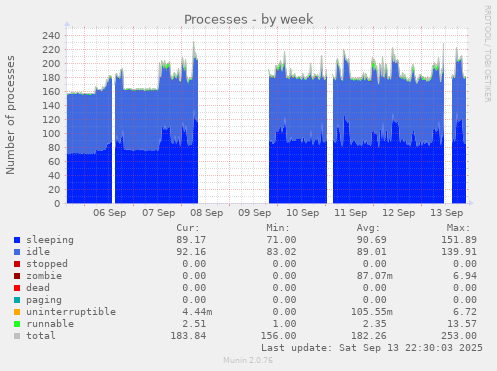This screenshot has height=371, width=497.
Task: Click the stopped legend label
Action: (x=47, y=264)
